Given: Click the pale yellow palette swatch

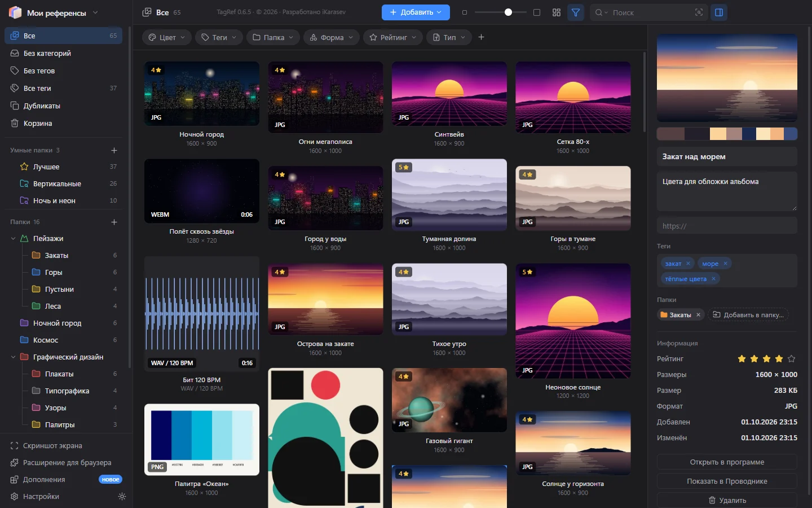Looking at the screenshot, I should click(763, 134).
